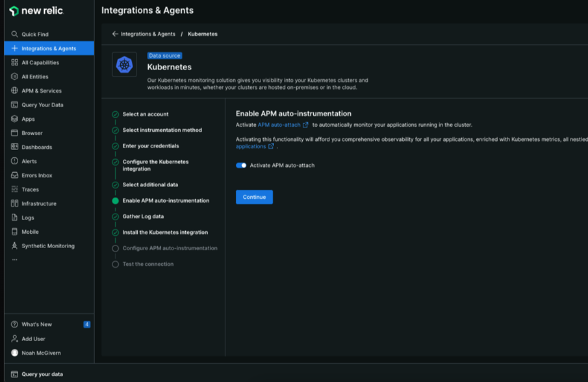Click the Dashboards icon
Image resolution: width=588 pixels, height=382 pixels.
pos(15,147)
